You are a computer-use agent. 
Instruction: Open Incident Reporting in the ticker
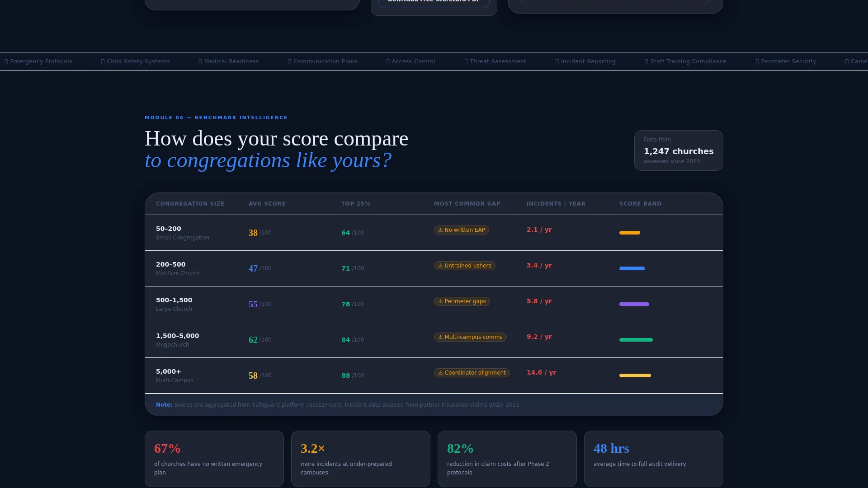588,61
